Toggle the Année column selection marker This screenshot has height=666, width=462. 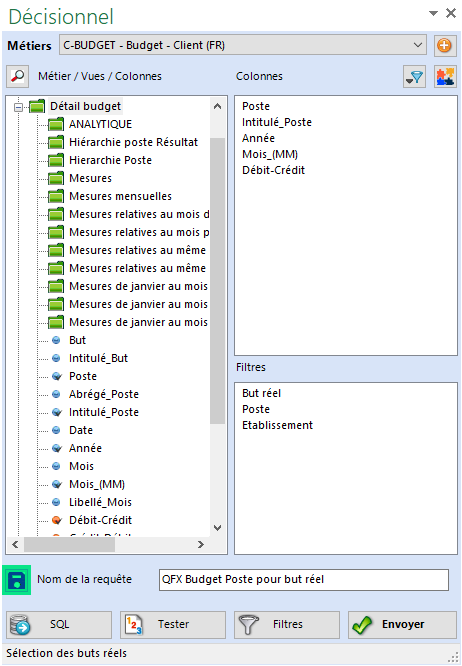[x=56, y=448]
